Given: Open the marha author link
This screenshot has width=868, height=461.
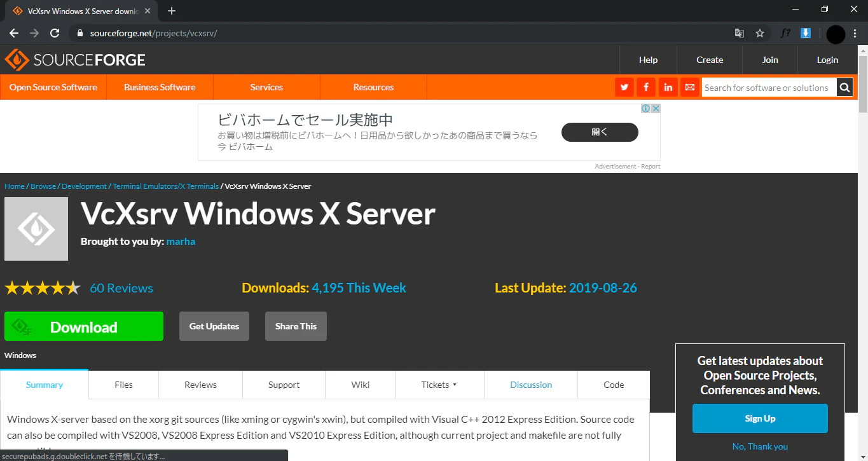Looking at the screenshot, I should point(181,242).
